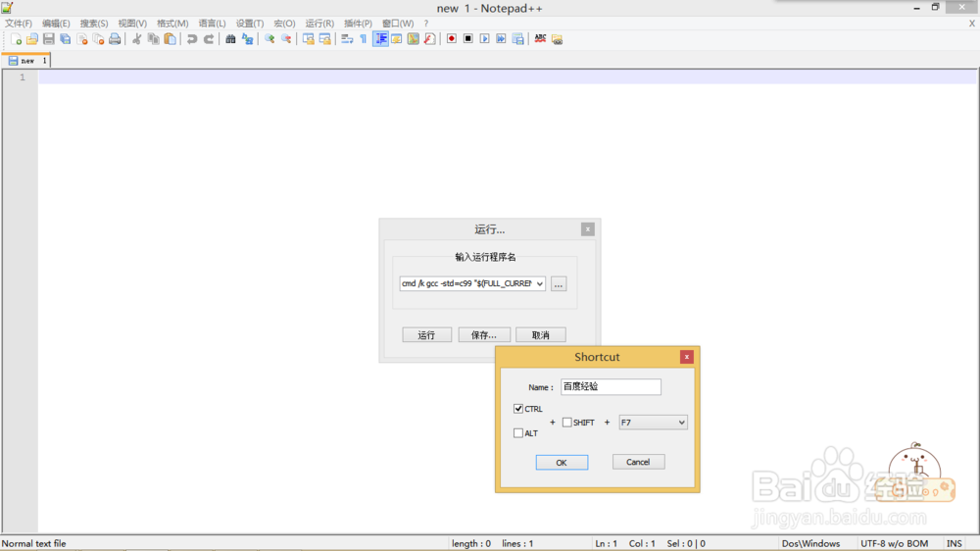Click the Replace toolbar icon

pos(247,39)
